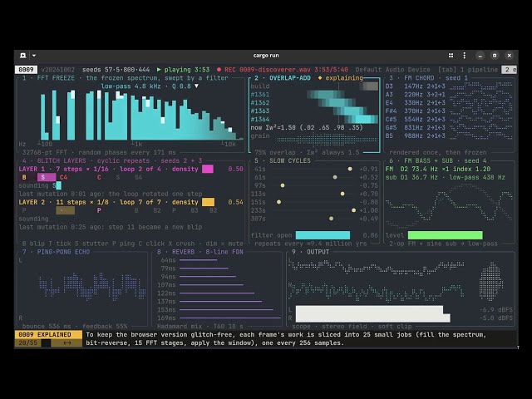Click the highlighted step cell in Layer 2

tap(65, 210)
